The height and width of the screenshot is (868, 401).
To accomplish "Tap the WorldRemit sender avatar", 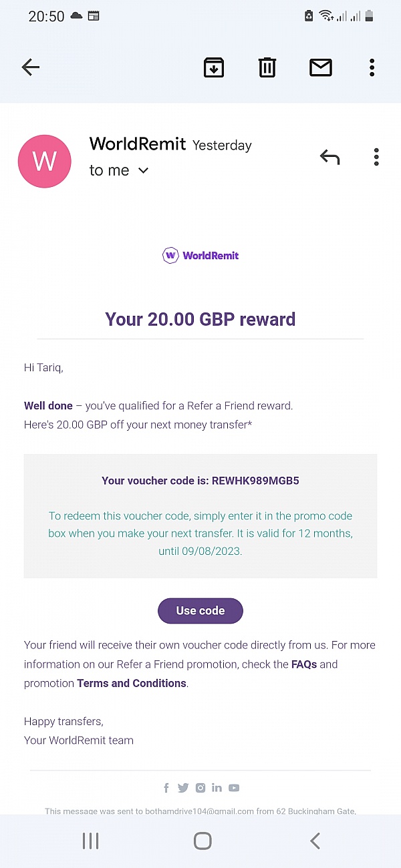I will click(44, 161).
